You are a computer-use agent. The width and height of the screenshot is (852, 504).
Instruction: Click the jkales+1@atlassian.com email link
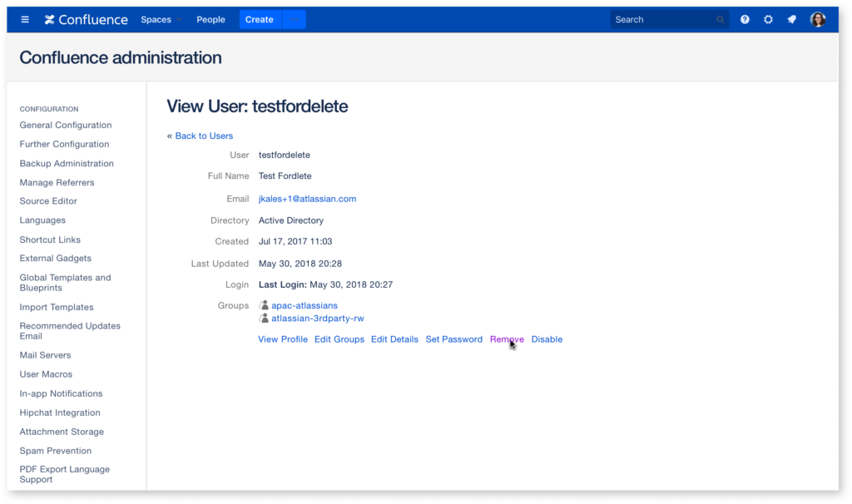coord(307,199)
